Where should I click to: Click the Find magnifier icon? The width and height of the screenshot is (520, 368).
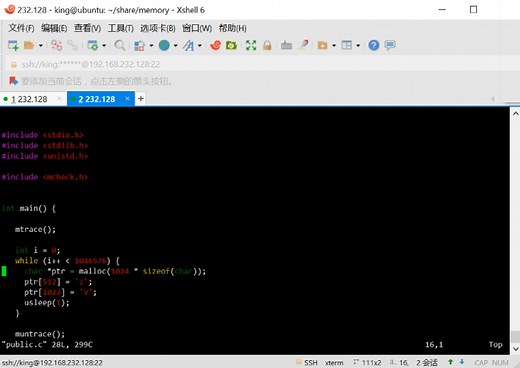(119, 45)
